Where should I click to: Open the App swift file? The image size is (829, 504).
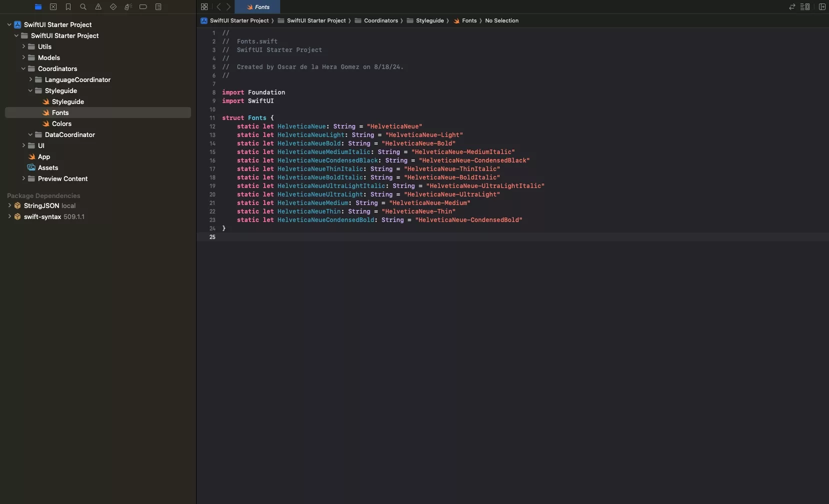(44, 156)
